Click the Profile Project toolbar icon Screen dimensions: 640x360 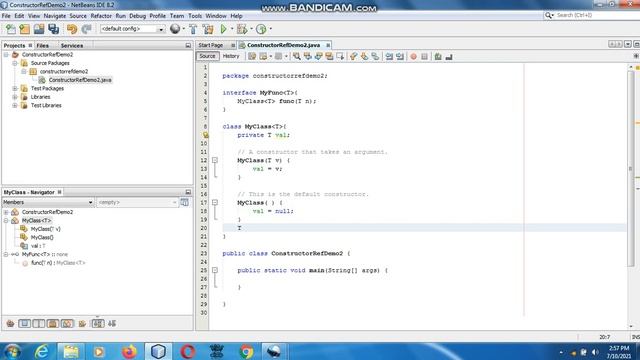tap(261, 29)
